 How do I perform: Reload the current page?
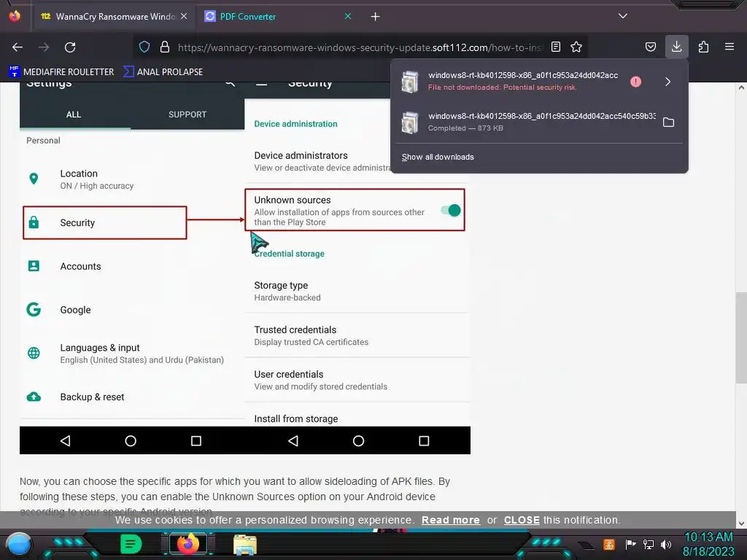point(70,47)
